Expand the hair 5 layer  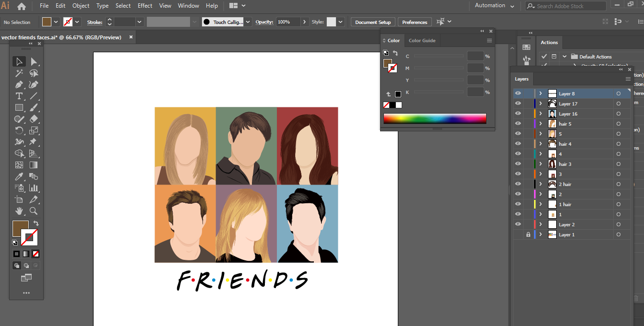pyautogui.click(x=541, y=124)
